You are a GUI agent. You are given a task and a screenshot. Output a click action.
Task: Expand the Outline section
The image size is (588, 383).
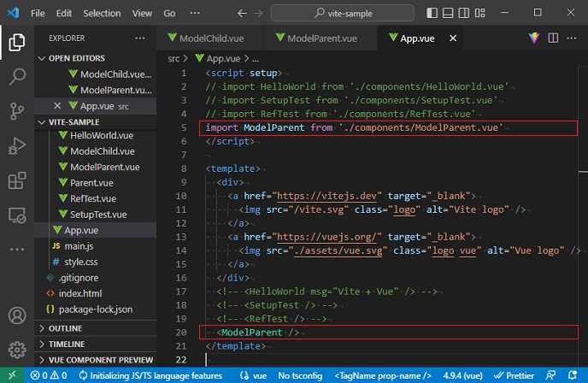click(x=96, y=328)
